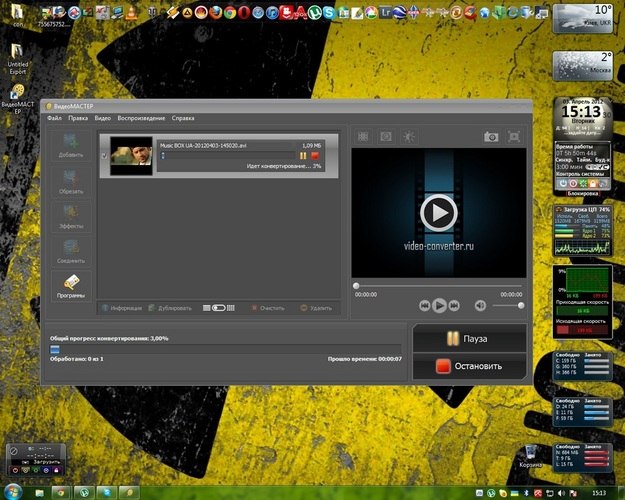Open the Файл menu
The image size is (625, 500).
click(54, 118)
